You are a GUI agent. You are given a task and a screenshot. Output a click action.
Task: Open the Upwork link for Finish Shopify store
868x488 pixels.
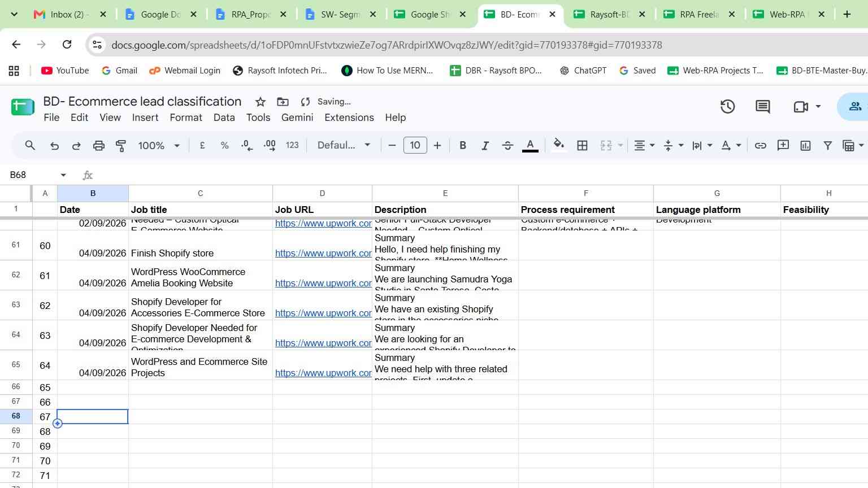click(323, 253)
